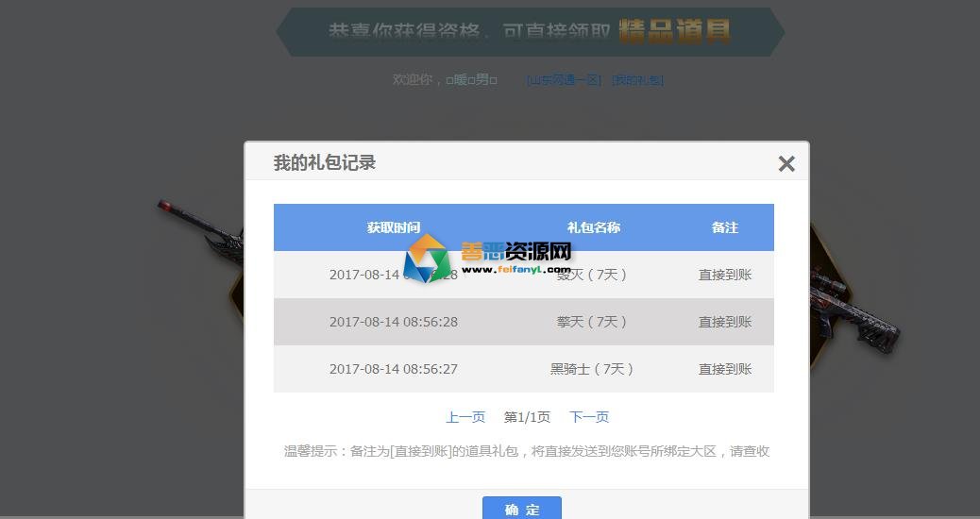Select the 黑骑士（7天）gift entry

click(x=593, y=369)
